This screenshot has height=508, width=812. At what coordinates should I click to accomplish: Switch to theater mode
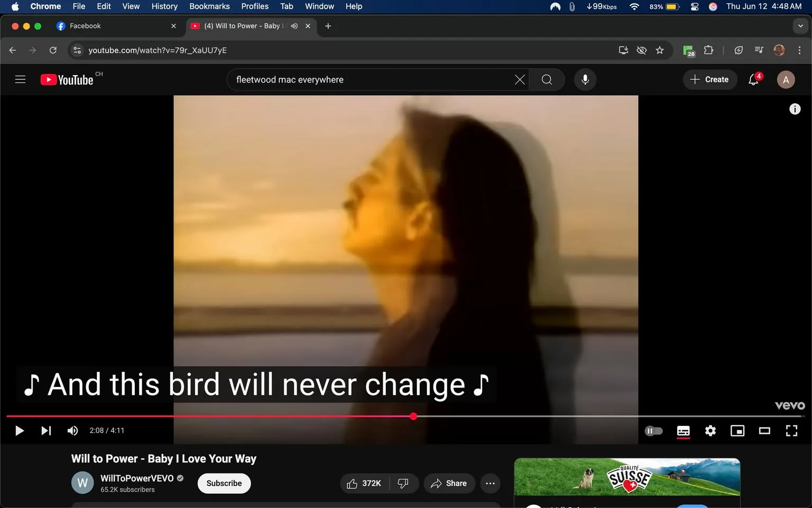click(x=764, y=431)
